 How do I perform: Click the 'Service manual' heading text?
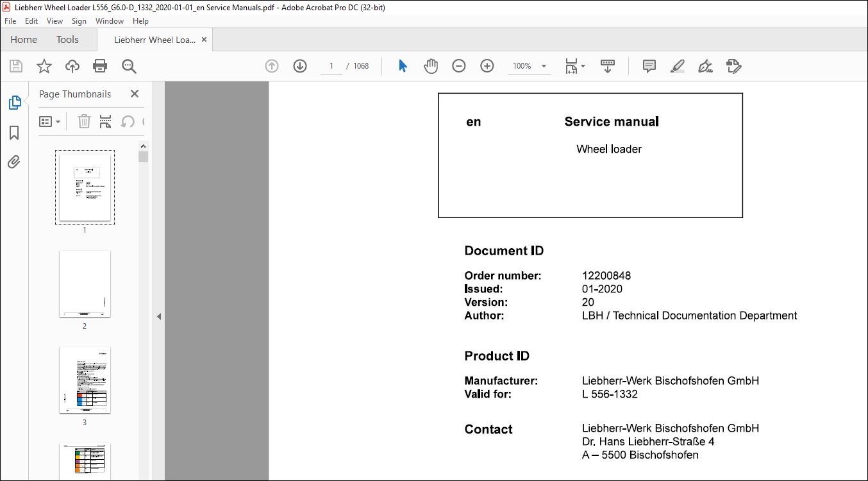tap(612, 122)
